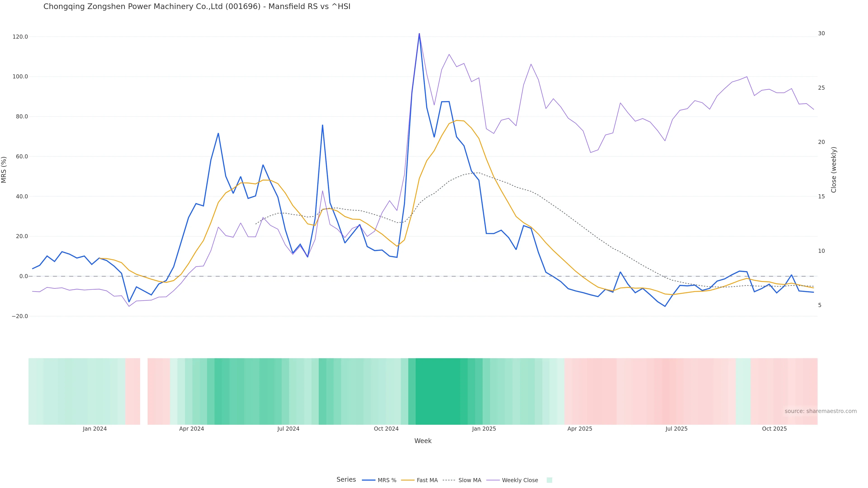
Task: Select the Jan 2025 tick on week axis
Action: pyautogui.click(x=484, y=429)
